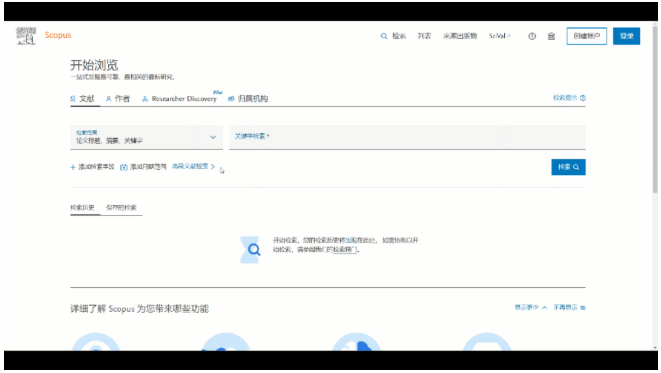The height and width of the screenshot is (373, 661).
Task: Open the institution building icon
Action: click(551, 36)
